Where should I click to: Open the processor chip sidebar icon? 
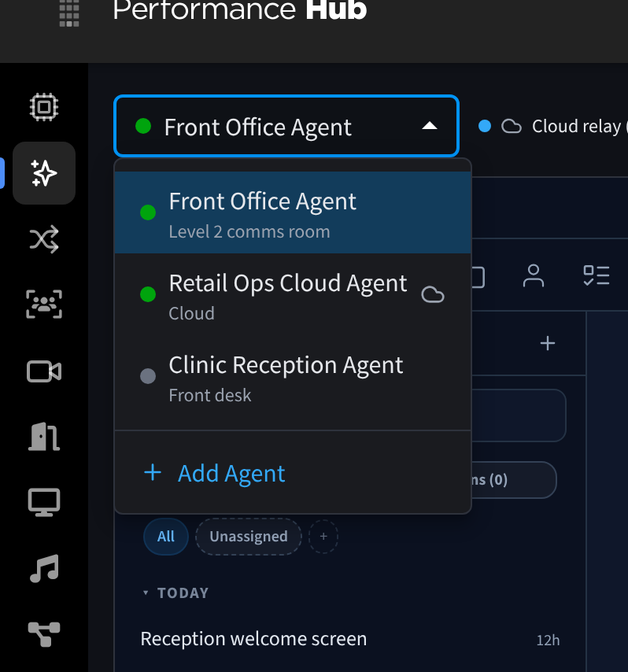pos(44,107)
